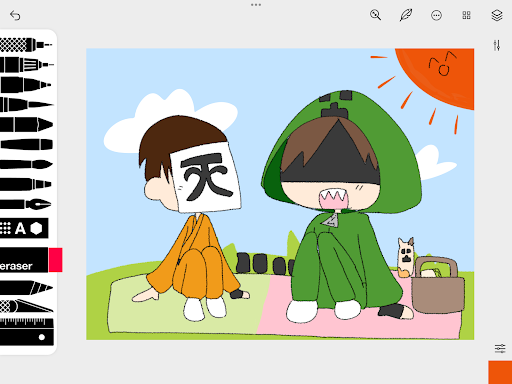Select the fountain pen nib tool
Viewport: 512px width, 384px height.
pos(26,204)
